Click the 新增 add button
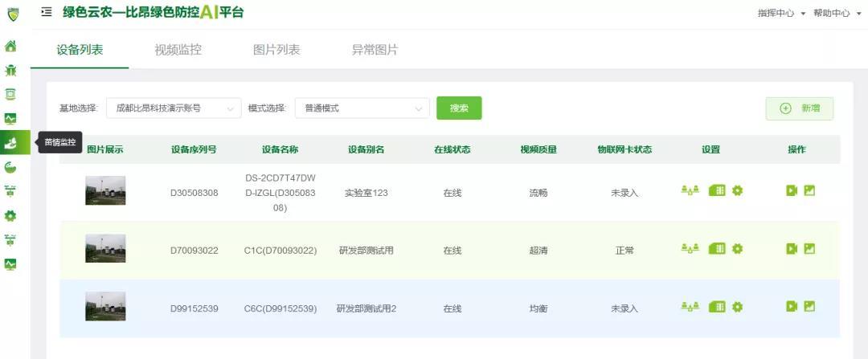868x359 pixels. 800,108
